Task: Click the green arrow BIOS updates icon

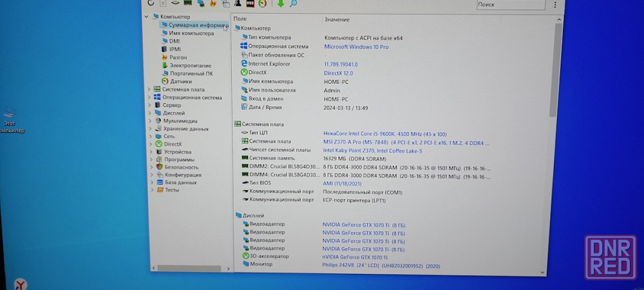Action: (281, 3)
